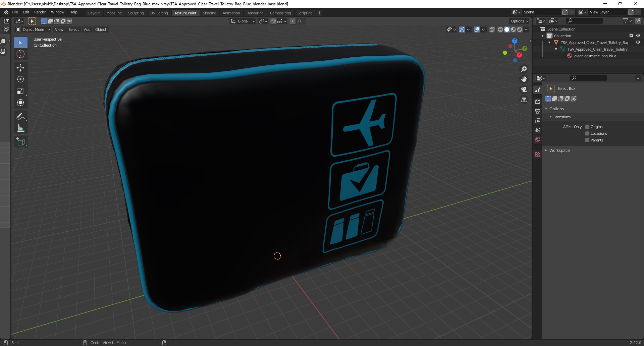This screenshot has height=346, width=644.
Task: Open the Outliner filter dropdown
Action: coord(627,21)
